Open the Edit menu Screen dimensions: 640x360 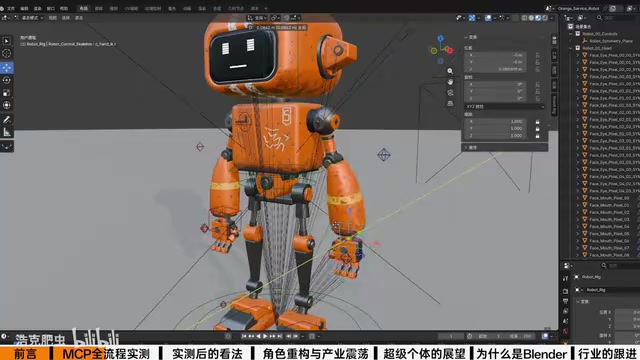click(x=24, y=8)
